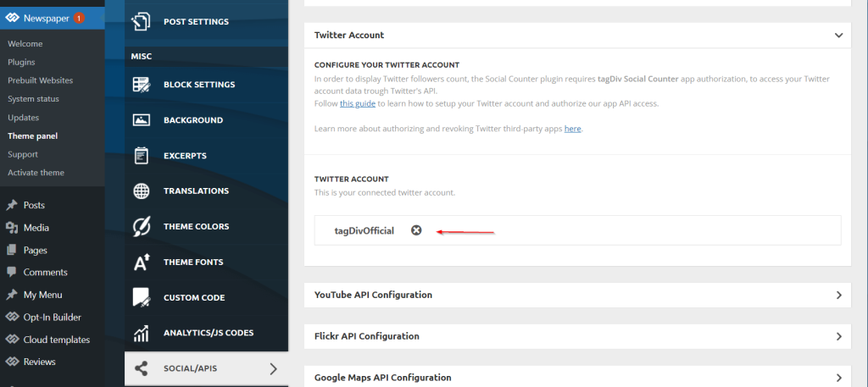Screen dimensions: 868x387
Task: Click the Comments bubble icon
Action: (12, 272)
